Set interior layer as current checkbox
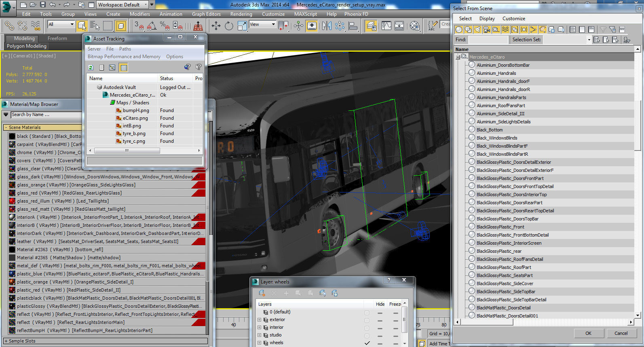 tap(367, 328)
